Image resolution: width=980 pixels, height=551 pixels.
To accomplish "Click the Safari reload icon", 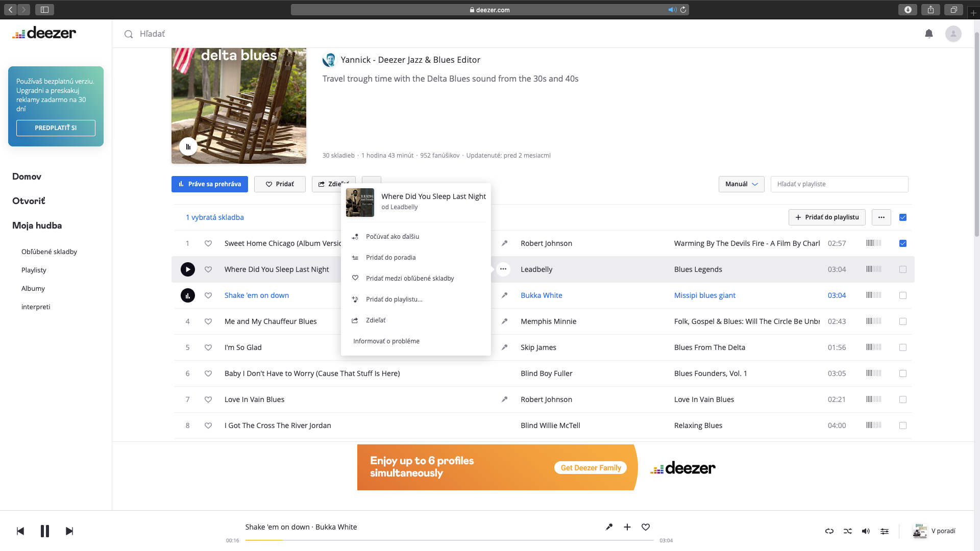I will [683, 10].
